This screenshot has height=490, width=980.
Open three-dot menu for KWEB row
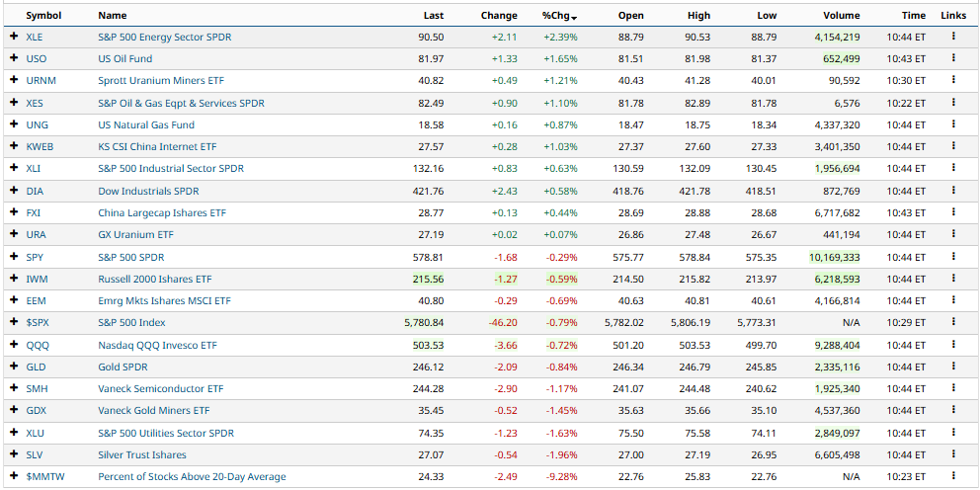point(953,146)
